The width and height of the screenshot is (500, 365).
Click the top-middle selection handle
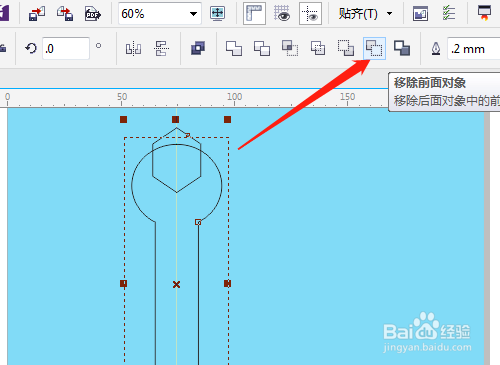(176, 119)
